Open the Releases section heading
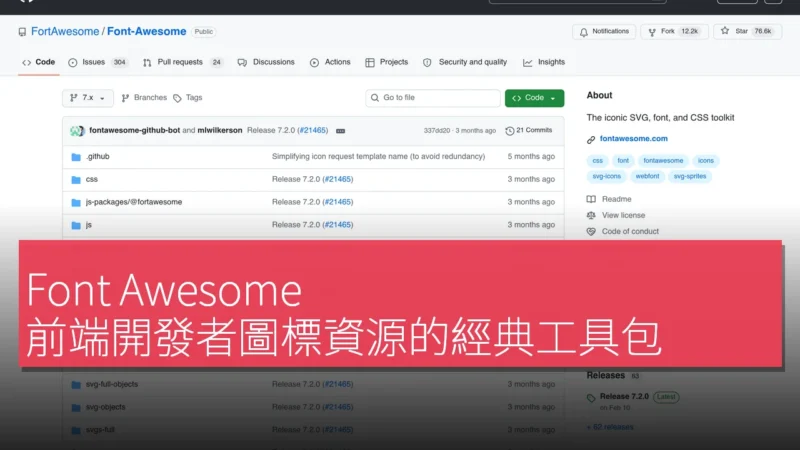The height and width of the screenshot is (450, 800). 606,376
